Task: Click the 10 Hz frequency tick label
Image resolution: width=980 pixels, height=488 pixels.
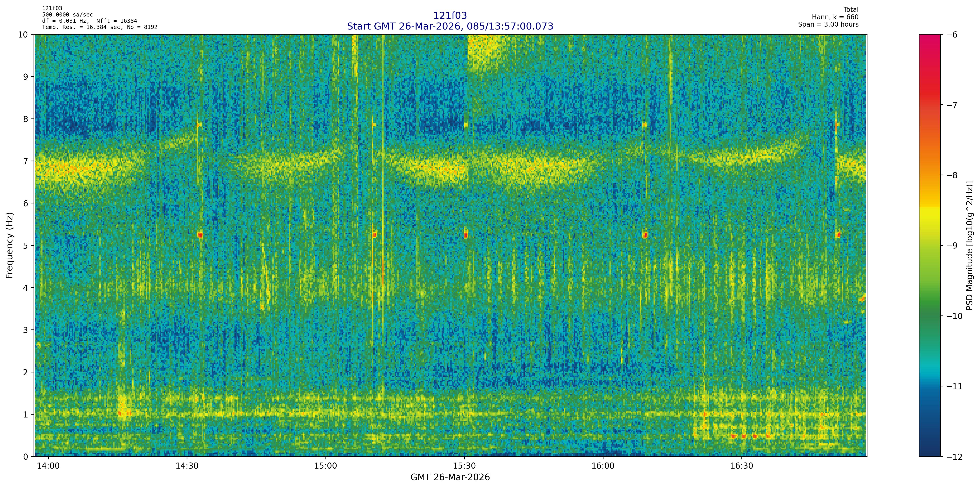Action: tap(23, 35)
